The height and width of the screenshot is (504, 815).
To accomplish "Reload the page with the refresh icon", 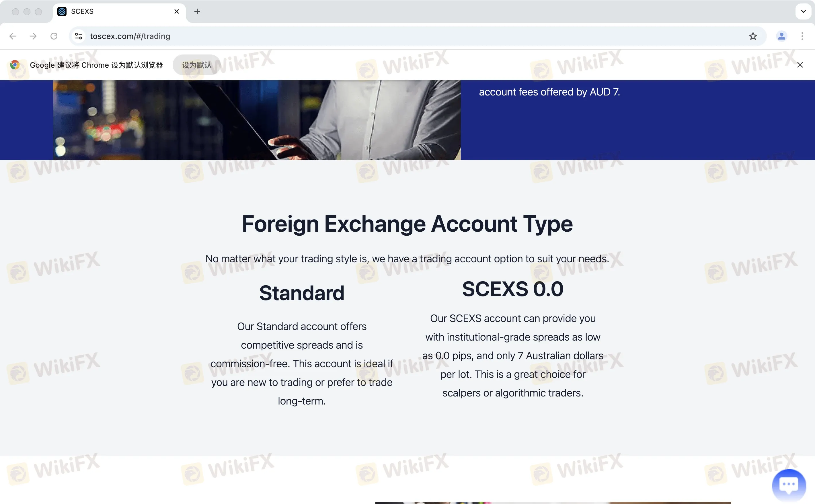I will tap(54, 36).
